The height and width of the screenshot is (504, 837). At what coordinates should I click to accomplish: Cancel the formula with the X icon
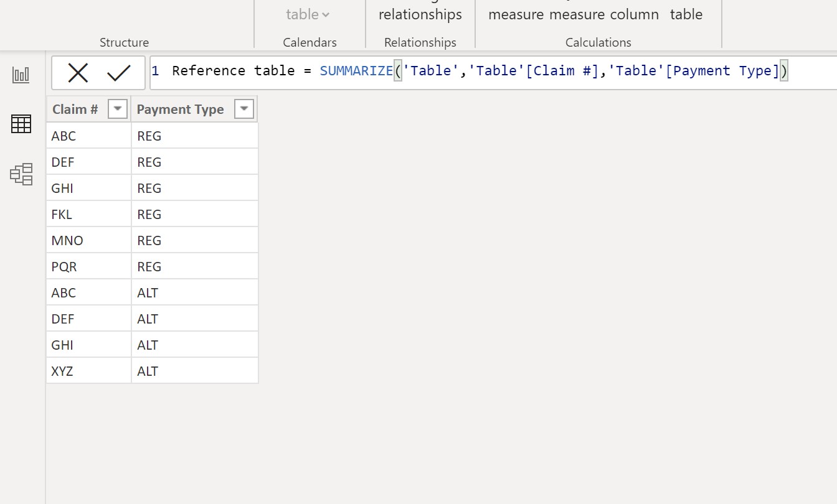(x=78, y=73)
